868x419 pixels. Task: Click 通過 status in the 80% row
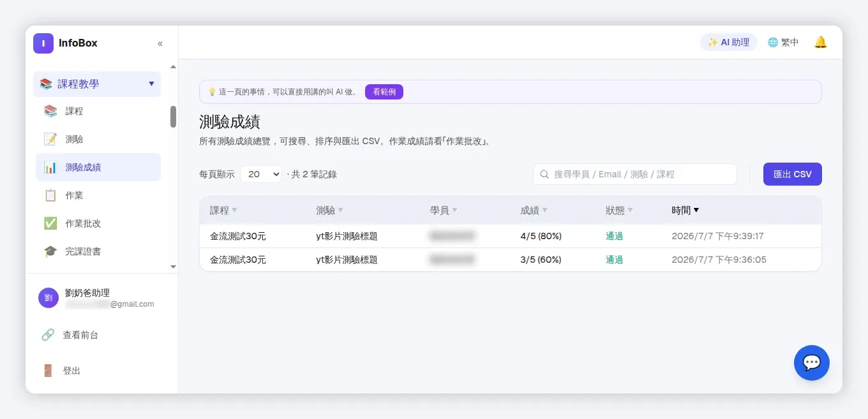click(615, 236)
